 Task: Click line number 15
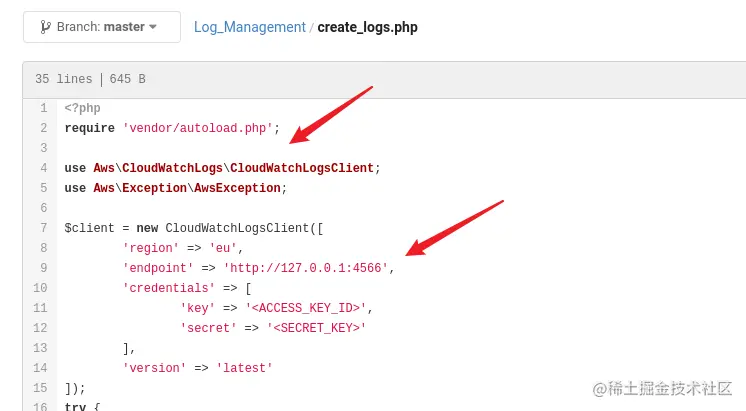(40, 388)
